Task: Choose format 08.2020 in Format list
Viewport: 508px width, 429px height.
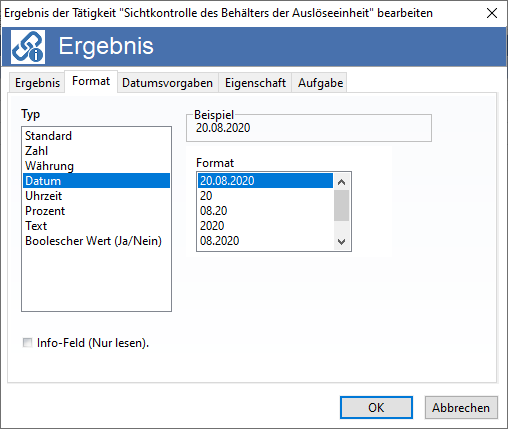Action: (265, 240)
